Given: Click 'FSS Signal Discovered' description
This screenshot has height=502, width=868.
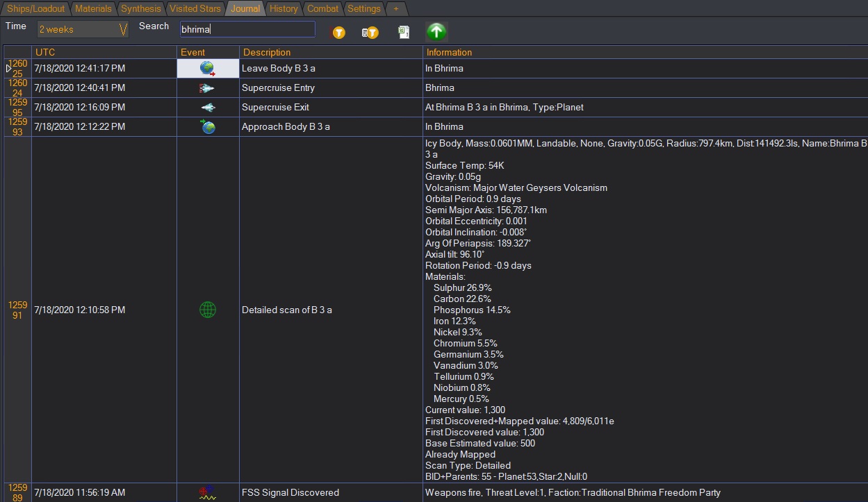Looking at the screenshot, I should click(x=290, y=493).
